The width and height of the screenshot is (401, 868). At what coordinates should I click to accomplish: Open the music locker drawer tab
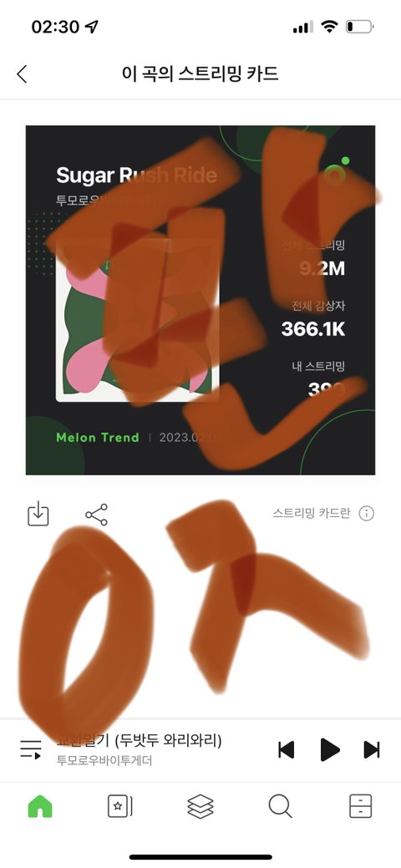click(x=361, y=806)
